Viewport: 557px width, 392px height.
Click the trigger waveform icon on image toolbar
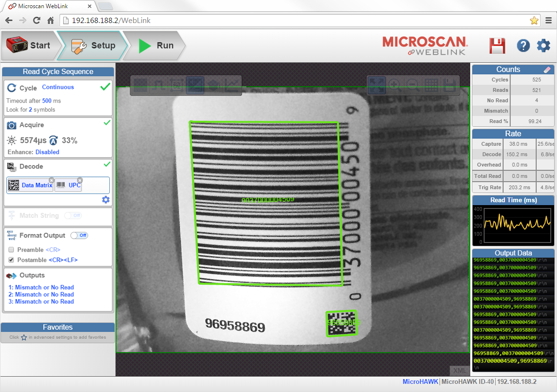click(x=159, y=85)
